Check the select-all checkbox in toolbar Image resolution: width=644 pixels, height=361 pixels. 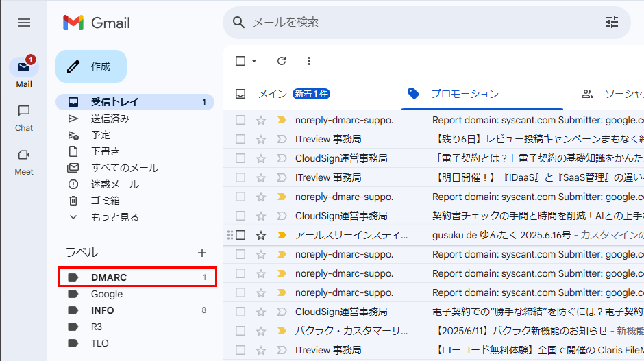click(240, 61)
